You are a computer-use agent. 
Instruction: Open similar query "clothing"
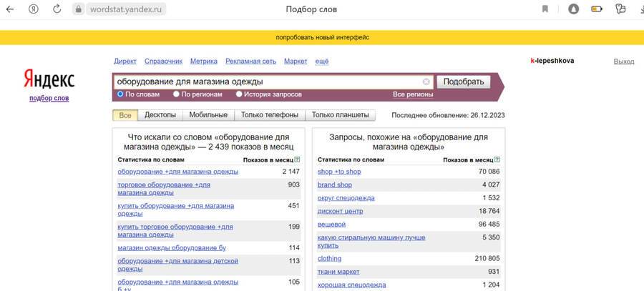[x=329, y=259]
